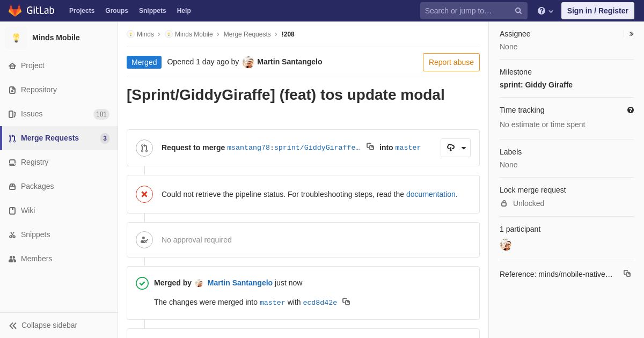Collapse the right sidebar with double-chevron icon
Viewport: 644px width, 338px height.
tap(632, 34)
